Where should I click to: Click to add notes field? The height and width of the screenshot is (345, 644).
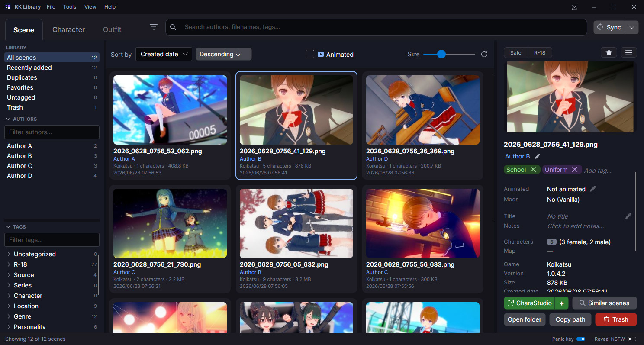pos(575,226)
